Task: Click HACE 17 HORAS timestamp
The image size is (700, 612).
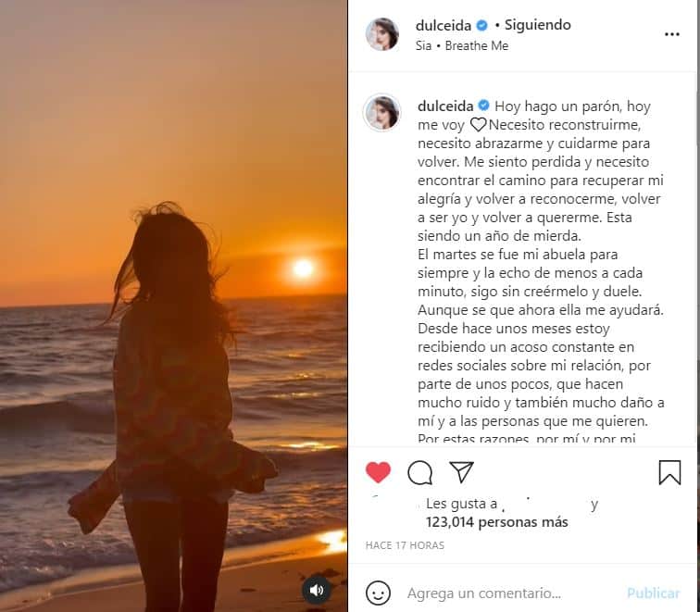Action: point(405,545)
